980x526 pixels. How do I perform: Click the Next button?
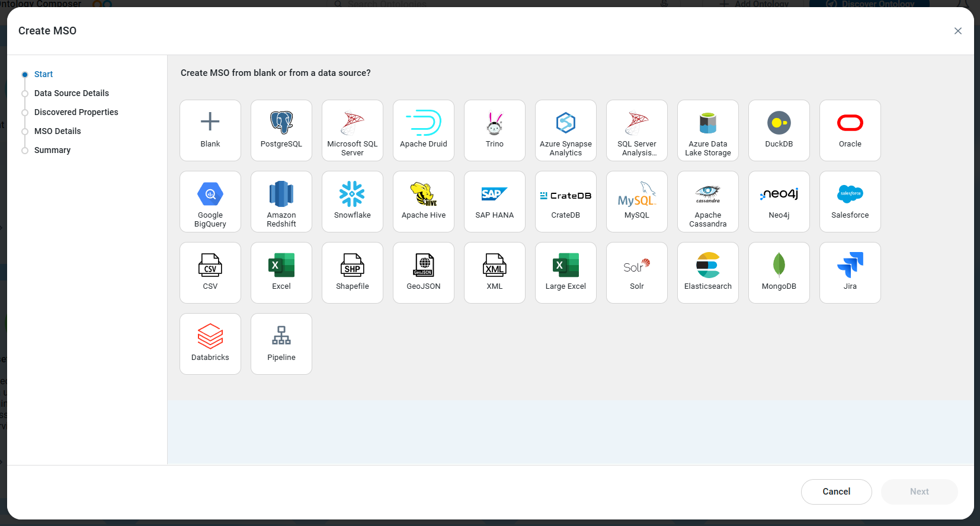pyautogui.click(x=920, y=492)
